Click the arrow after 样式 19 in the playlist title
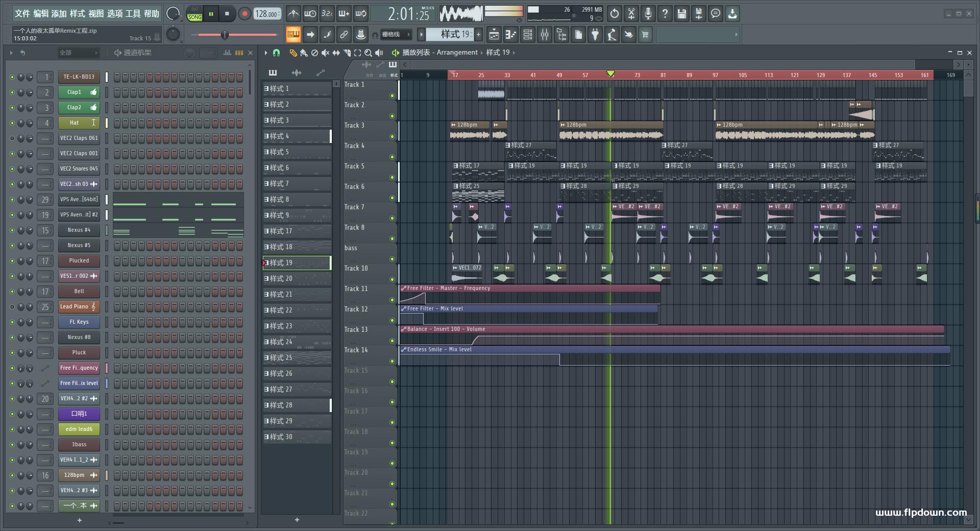 coord(514,53)
